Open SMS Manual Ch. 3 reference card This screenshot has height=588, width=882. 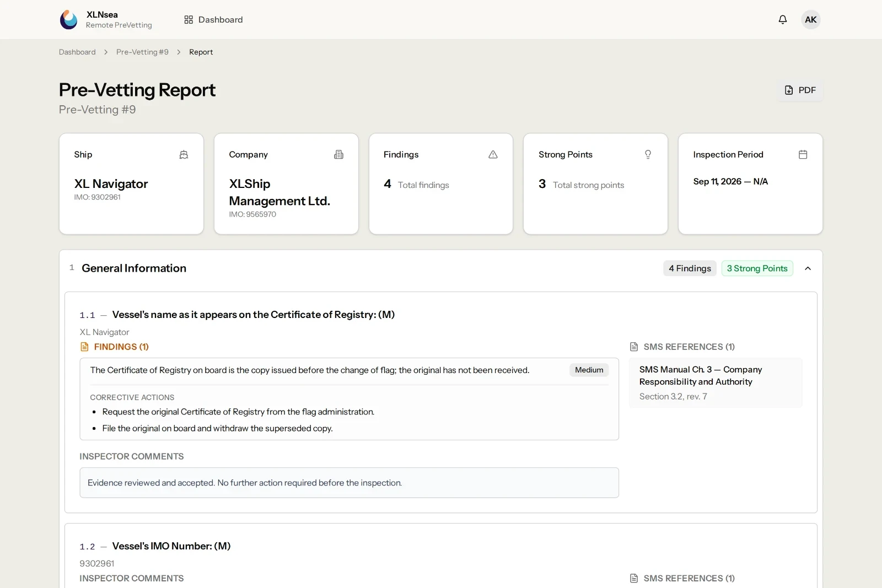click(716, 383)
